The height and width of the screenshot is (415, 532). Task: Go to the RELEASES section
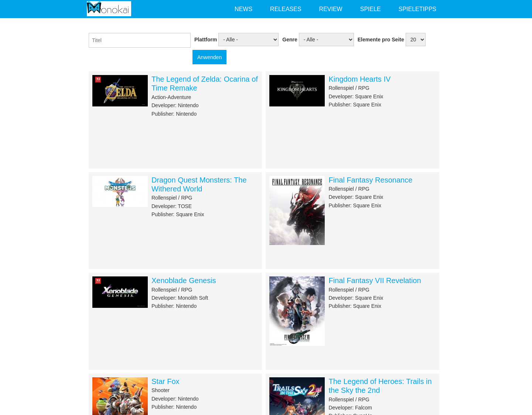pos(286,9)
